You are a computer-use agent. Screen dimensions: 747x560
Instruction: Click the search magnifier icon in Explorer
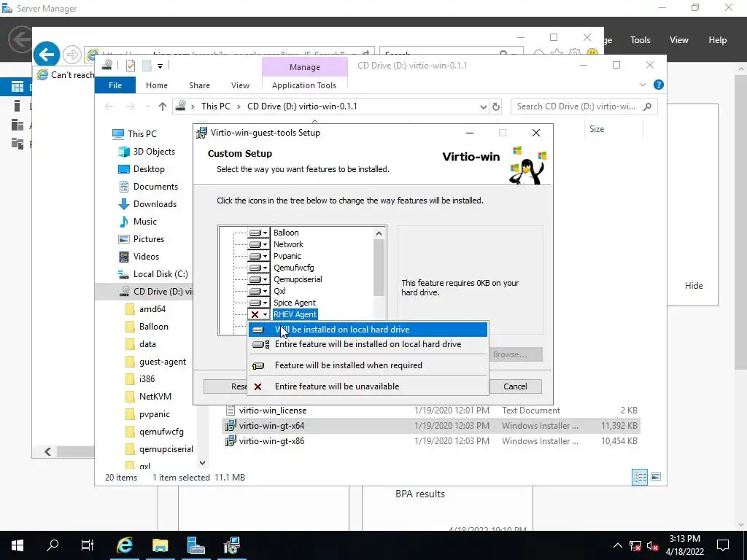point(648,106)
